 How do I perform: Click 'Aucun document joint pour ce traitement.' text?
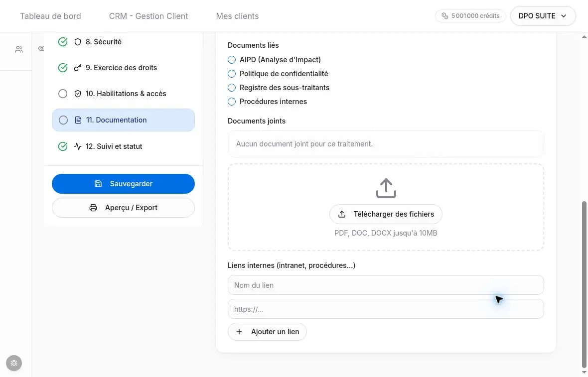coord(304,144)
